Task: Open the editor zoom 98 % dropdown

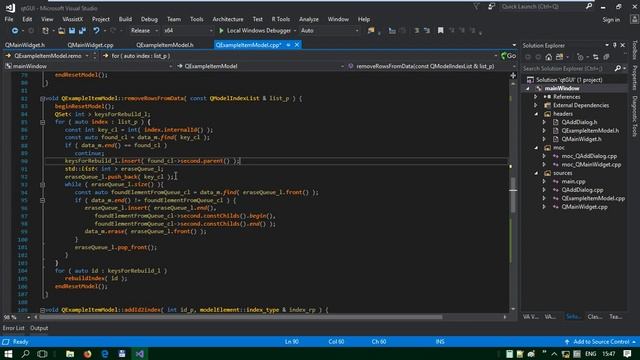Action: (x=17, y=317)
